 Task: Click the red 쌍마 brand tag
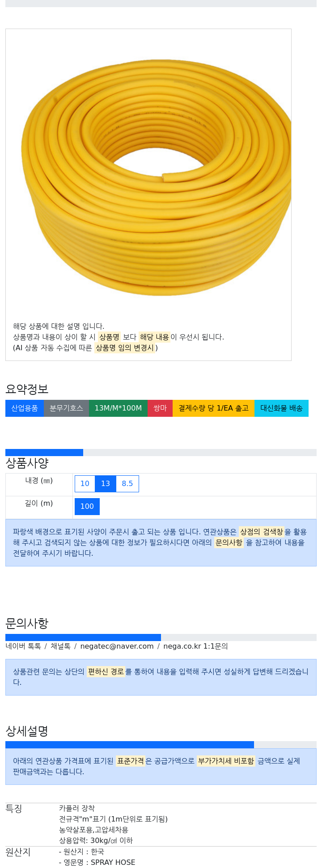160,408
